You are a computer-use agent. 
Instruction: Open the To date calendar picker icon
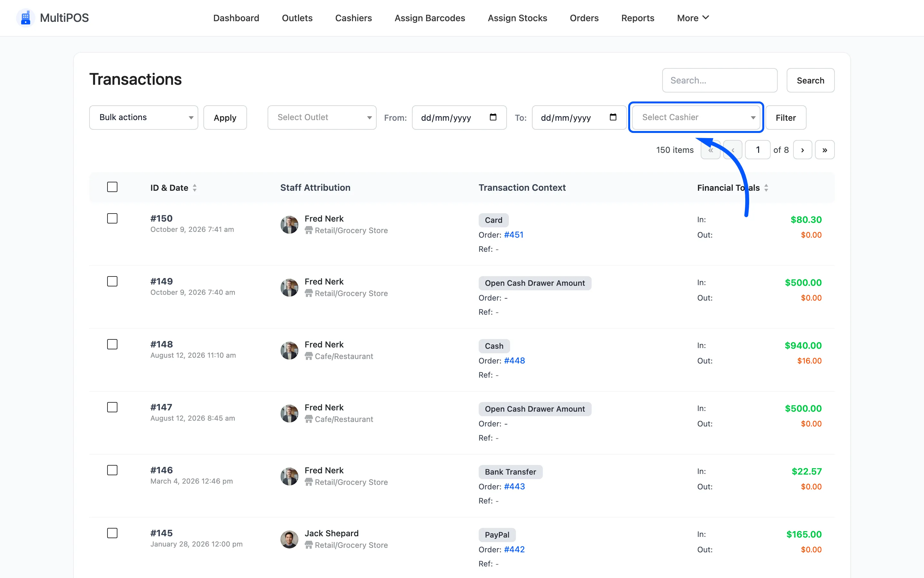tap(613, 117)
